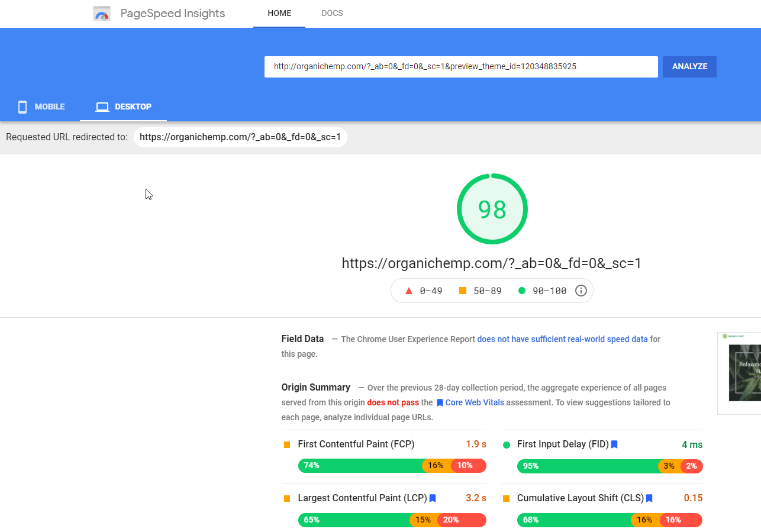
Task: Open the insufficient real-world speed data link
Action: (562, 339)
